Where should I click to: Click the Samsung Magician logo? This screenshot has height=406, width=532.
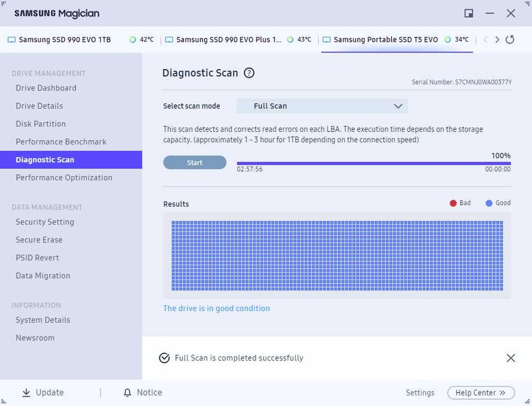click(x=57, y=13)
